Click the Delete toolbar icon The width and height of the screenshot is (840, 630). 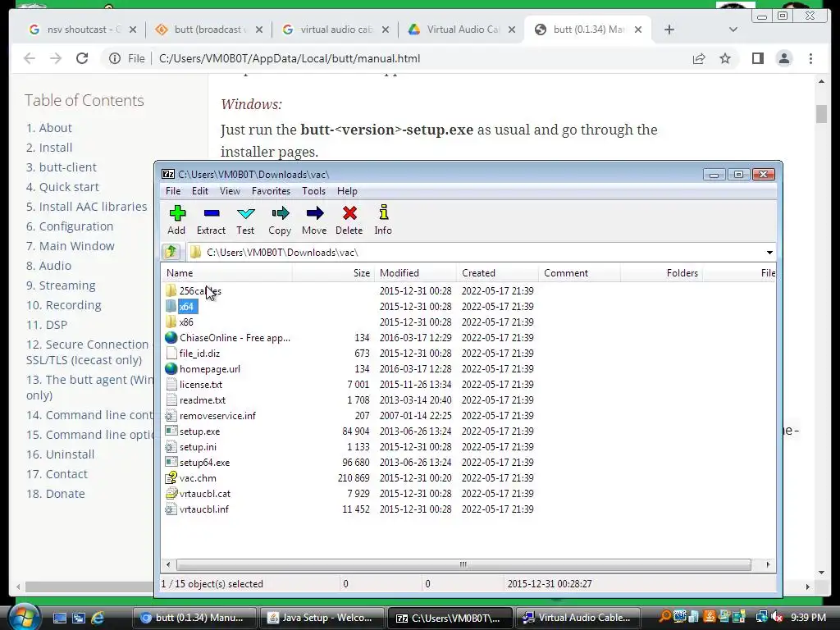click(x=349, y=220)
